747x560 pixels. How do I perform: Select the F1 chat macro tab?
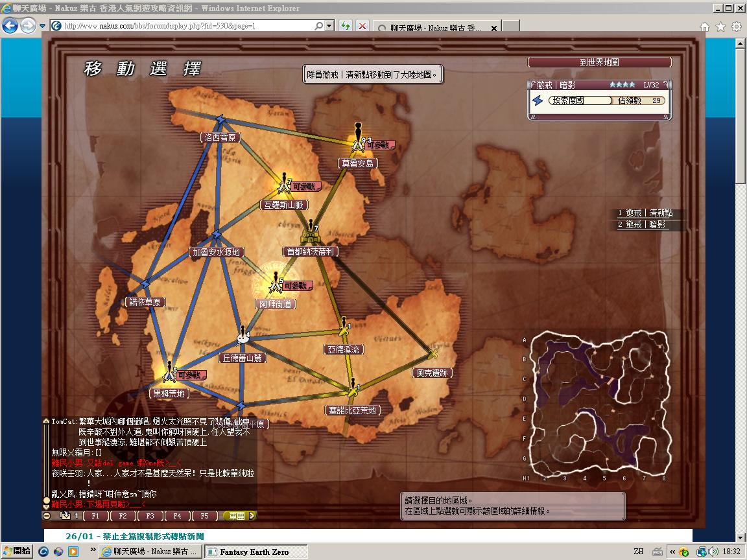coord(95,516)
